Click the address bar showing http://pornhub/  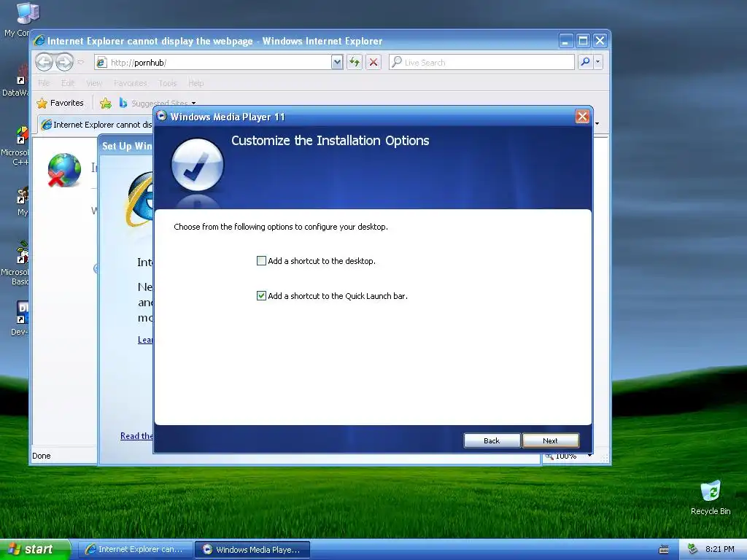point(212,63)
